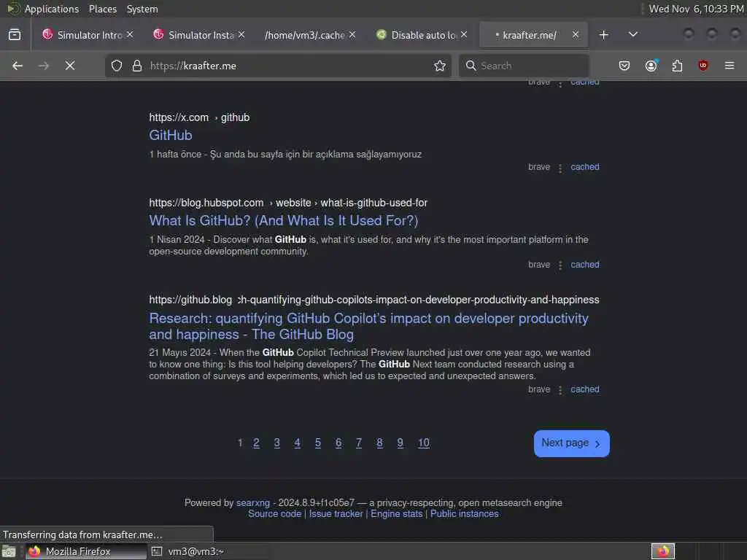Select the kraafter.me tab

coord(533,35)
